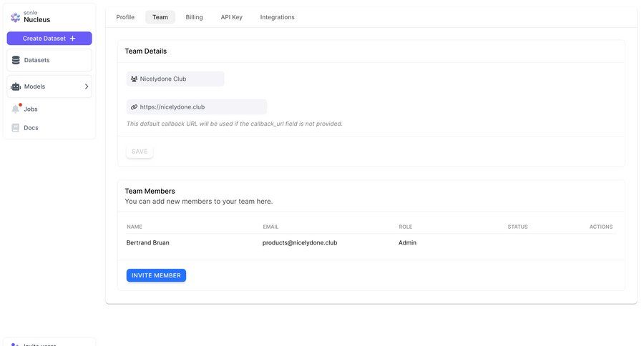Image resolution: width=644 pixels, height=346 pixels.
Task: Click the team people icon in name field
Action: point(134,79)
